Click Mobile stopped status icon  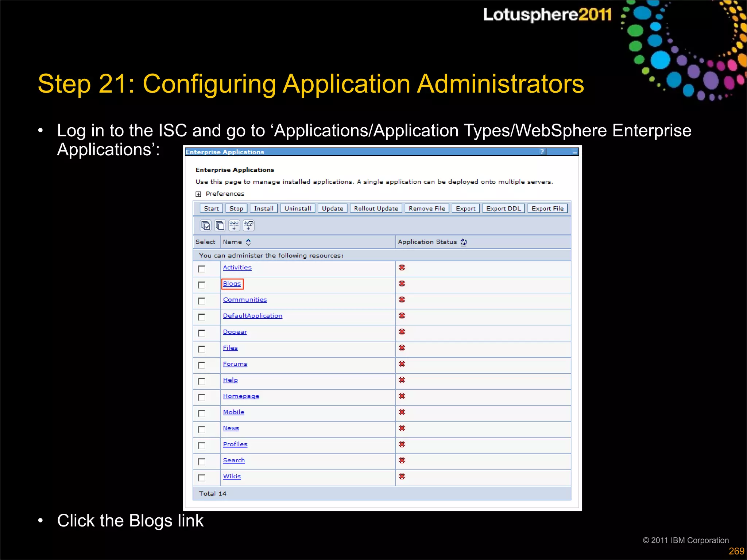pos(402,412)
